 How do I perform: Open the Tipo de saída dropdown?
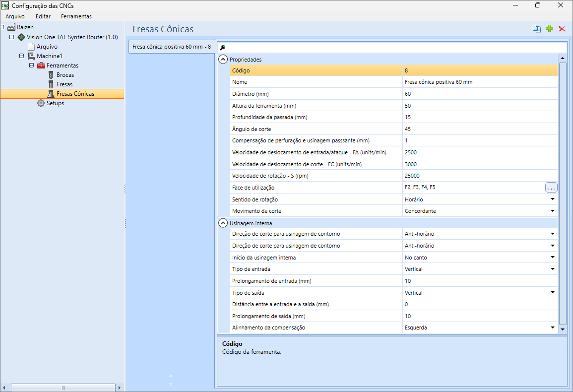point(553,293)
